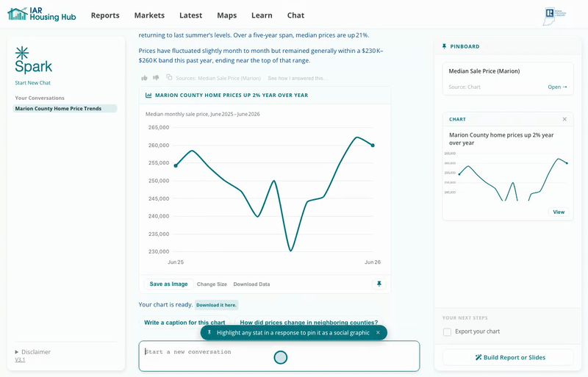Click the Jun 25 start data point
Screen dimensions: 588x377
coord(176,165)
